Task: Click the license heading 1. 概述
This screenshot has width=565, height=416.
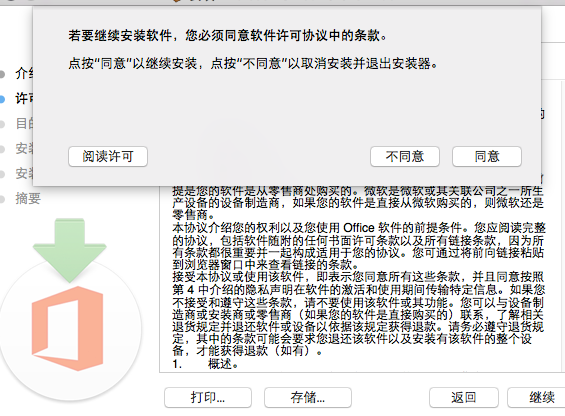Action: point(205,364)
